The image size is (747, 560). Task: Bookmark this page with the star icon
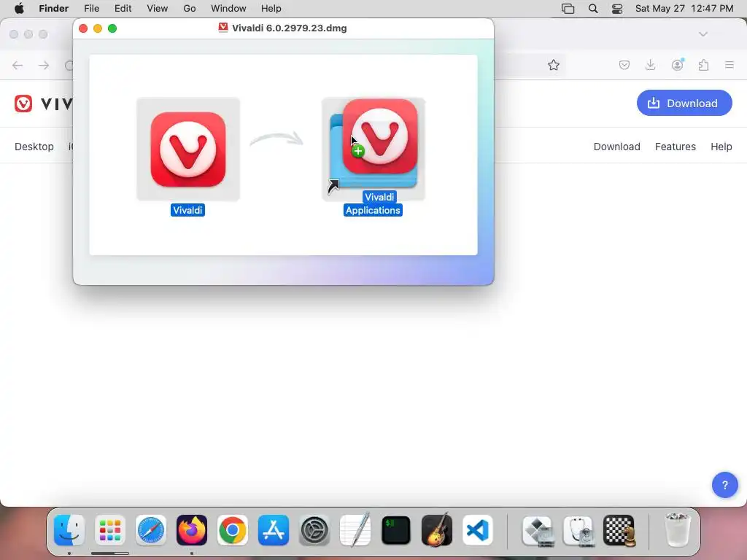coord(553,65)
